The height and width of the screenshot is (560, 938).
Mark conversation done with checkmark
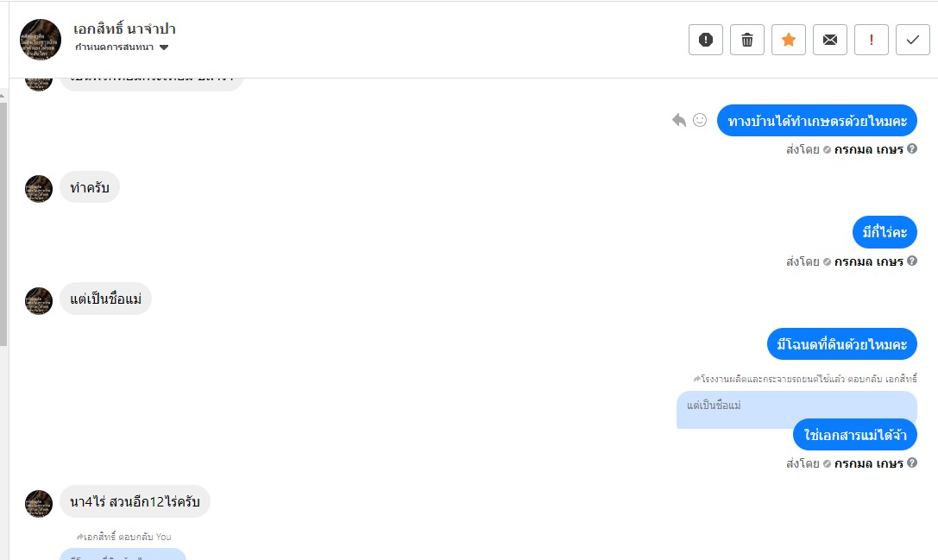[x=913, y=40]
